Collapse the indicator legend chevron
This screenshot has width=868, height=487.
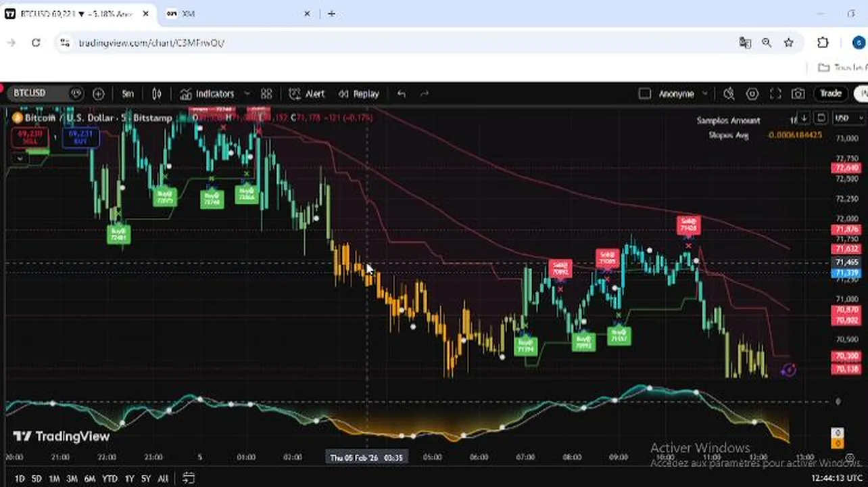(x=20, y=158)
